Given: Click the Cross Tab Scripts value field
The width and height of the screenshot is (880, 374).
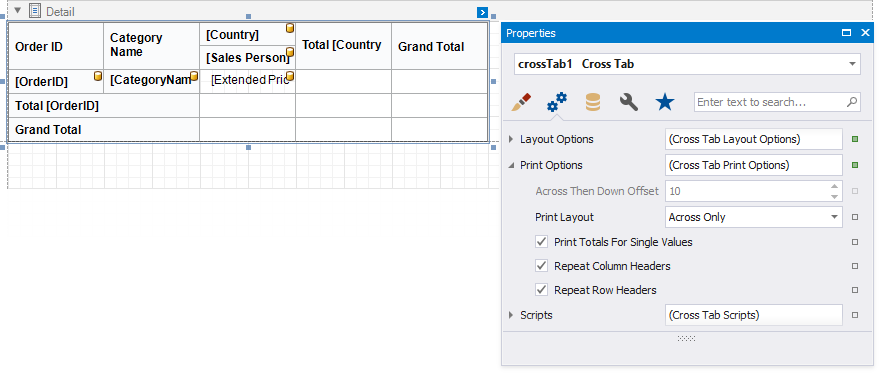Looking at the screenshot, I should tap(754, 315).
